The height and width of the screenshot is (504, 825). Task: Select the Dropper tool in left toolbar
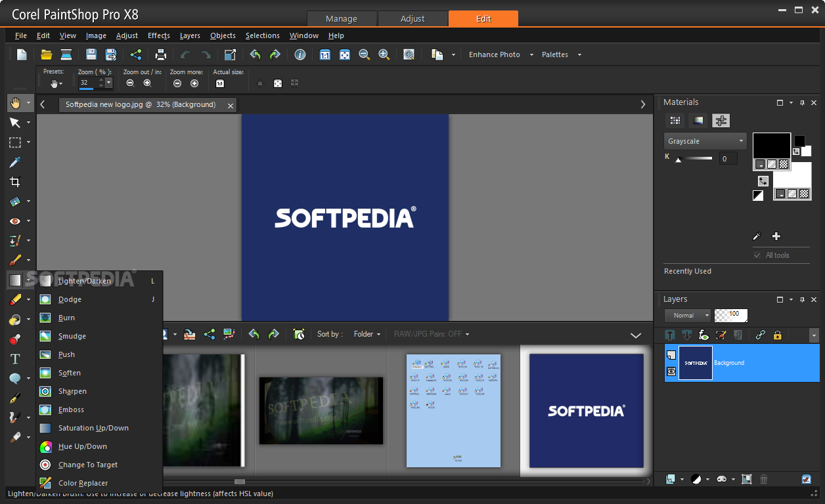point(14,162)
